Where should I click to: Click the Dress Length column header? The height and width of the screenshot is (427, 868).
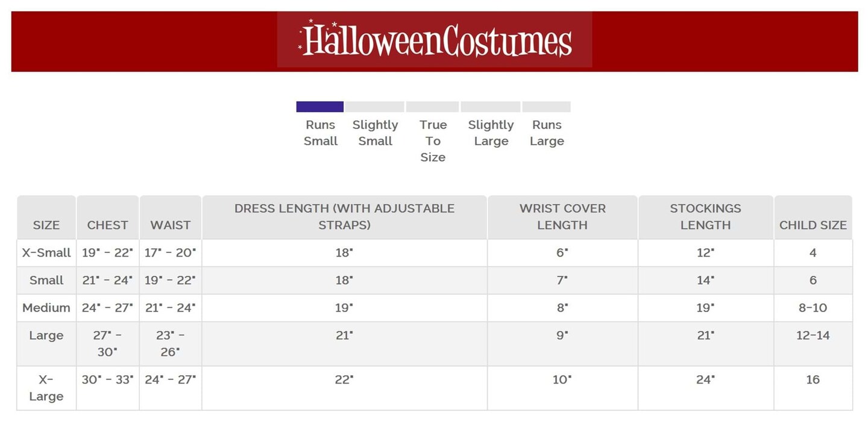(x=344, y=217)
